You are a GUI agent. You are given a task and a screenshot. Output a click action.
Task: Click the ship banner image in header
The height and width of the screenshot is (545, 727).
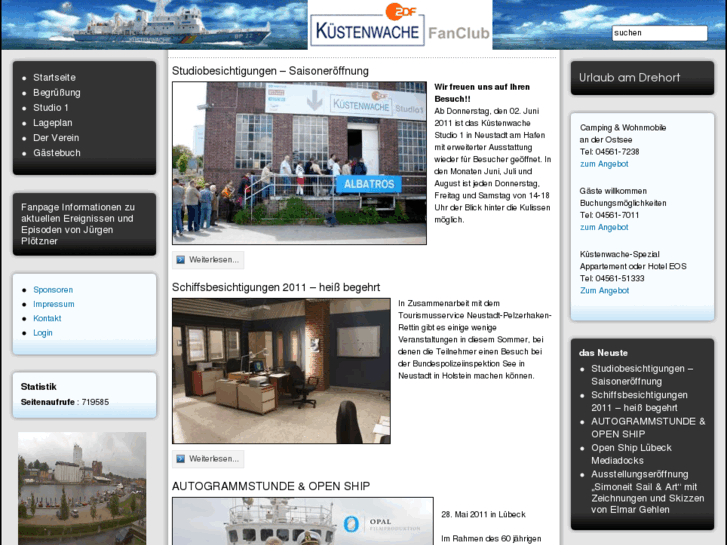[x=154, y=25]
